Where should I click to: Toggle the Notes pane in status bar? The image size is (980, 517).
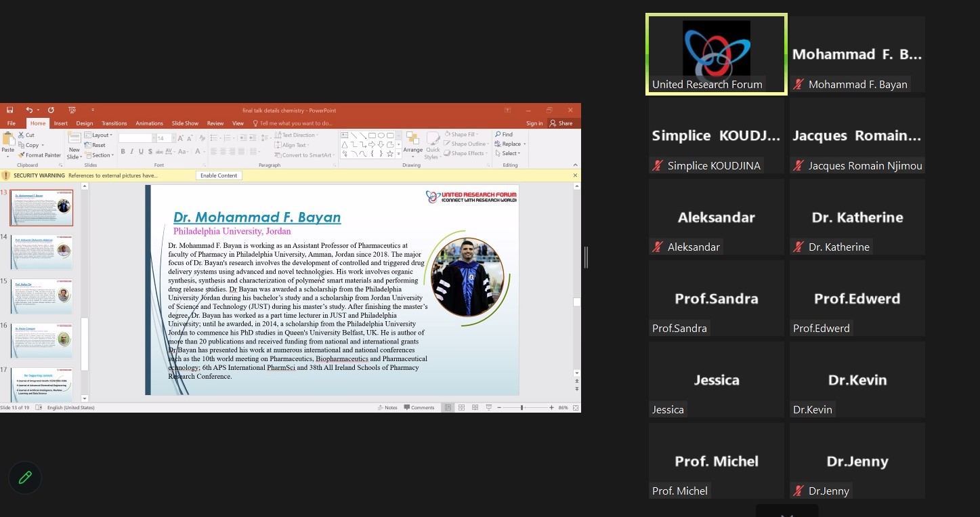pyautogui.click(x=387, y=407)
